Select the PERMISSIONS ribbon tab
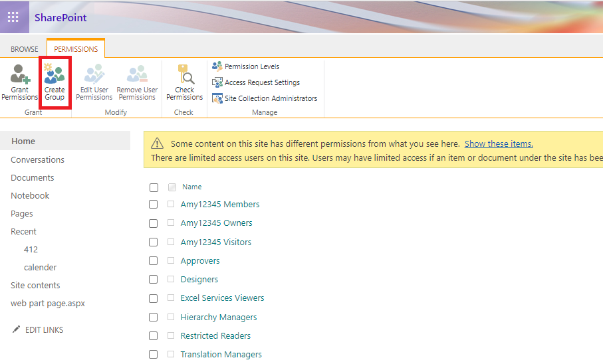This screenshot has height=364, width=603. coord(76,49)
